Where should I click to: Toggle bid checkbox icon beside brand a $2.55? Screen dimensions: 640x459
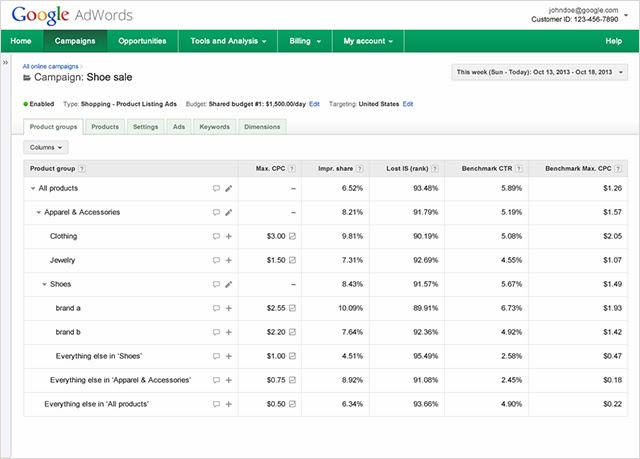click(292, 308)
